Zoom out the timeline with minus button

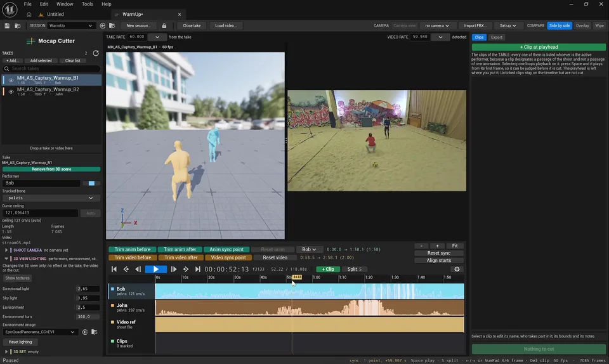[421, 246]
